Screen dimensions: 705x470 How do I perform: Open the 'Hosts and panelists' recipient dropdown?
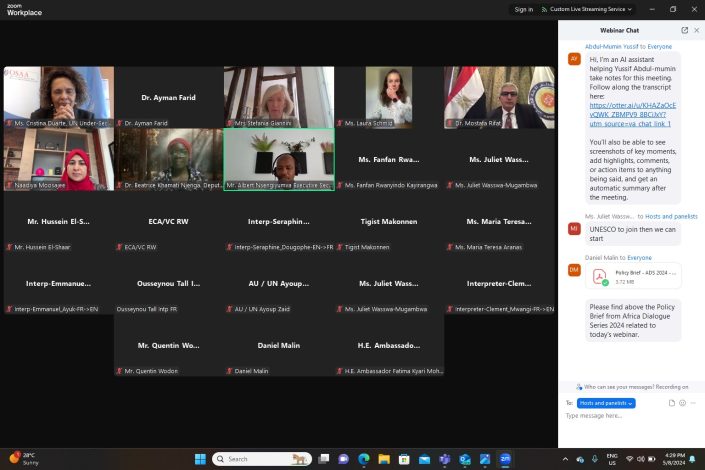coord(607,403)
